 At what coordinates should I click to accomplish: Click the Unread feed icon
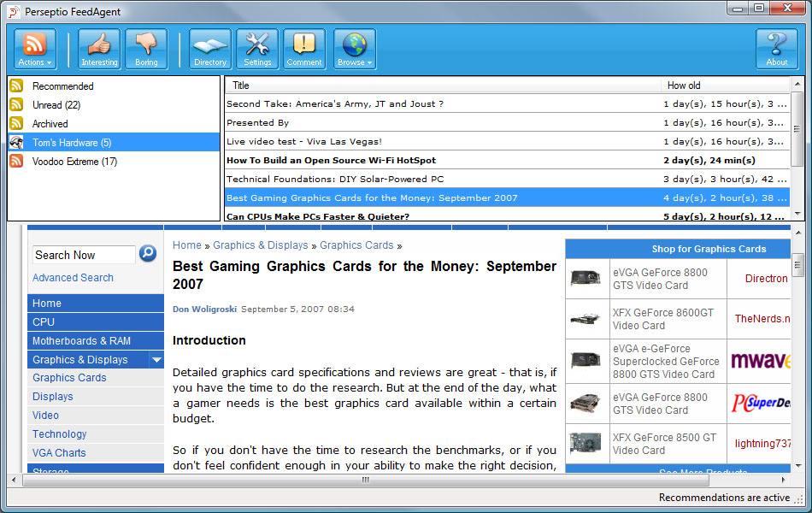[16, 104]
